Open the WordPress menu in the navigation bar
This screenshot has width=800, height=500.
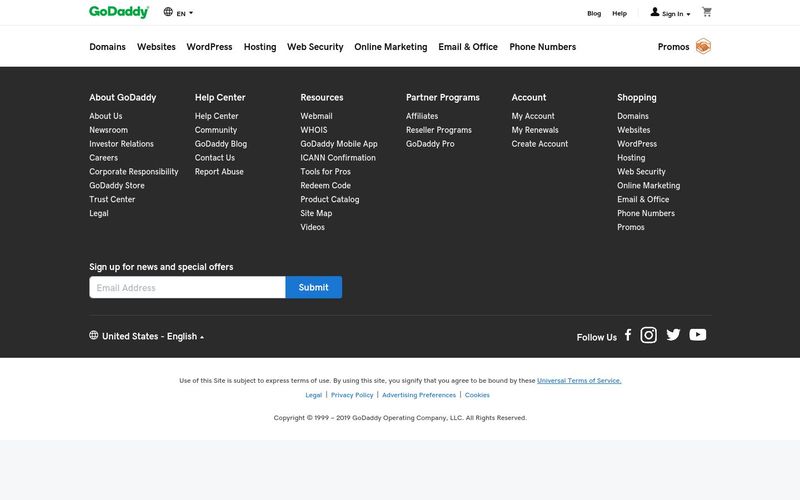pos(209,47)
